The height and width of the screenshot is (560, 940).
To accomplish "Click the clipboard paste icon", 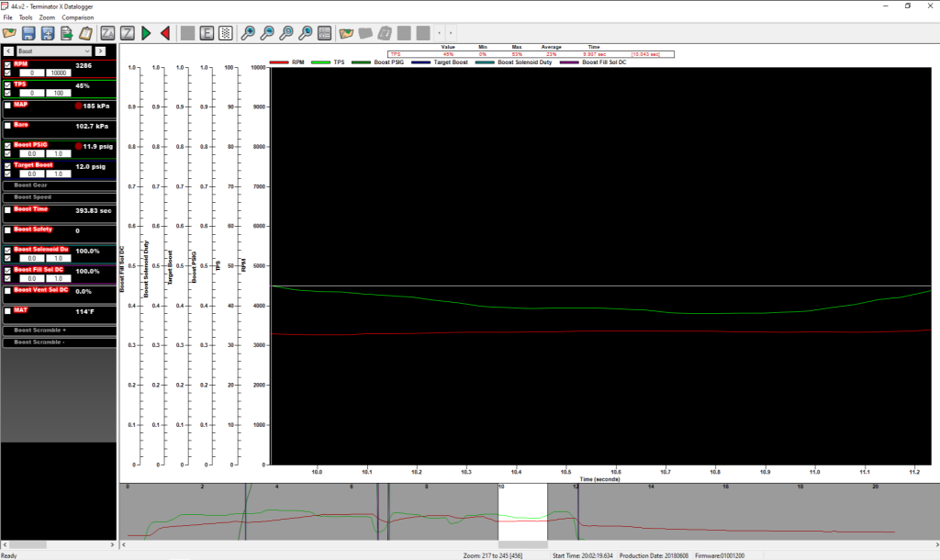I will pyautogui.click(x=84, y=33).
